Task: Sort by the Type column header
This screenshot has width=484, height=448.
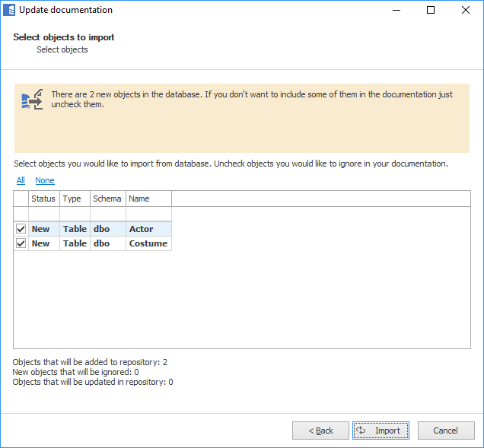Action: pyautogui.click(x=74, y=199)
